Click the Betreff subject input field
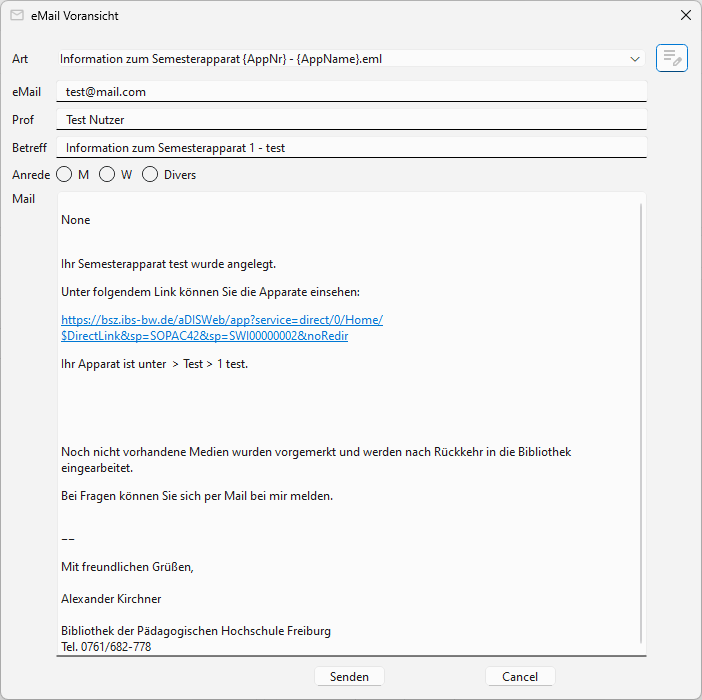Screen dimensions: 702x700 pos(350,148)
